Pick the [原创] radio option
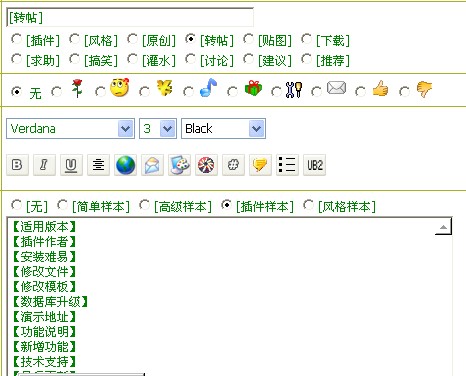 [132, 39]
